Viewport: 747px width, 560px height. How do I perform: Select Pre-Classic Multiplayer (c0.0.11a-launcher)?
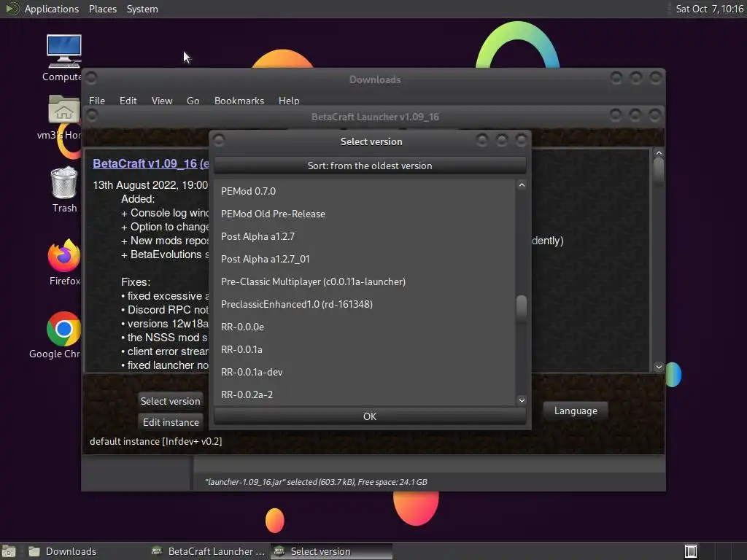pyautogui.click(x=365, y=281)
